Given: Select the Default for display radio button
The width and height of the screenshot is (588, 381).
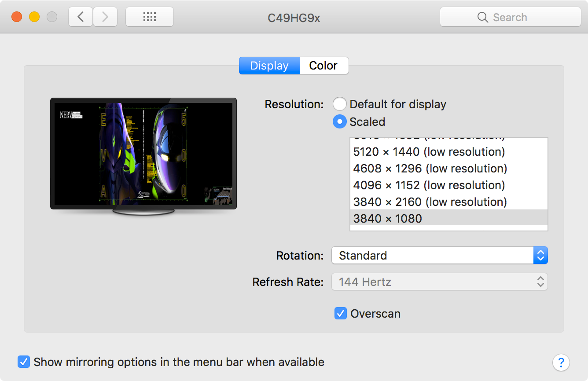Looking at the screenshot, I should [x=339, y=104].
